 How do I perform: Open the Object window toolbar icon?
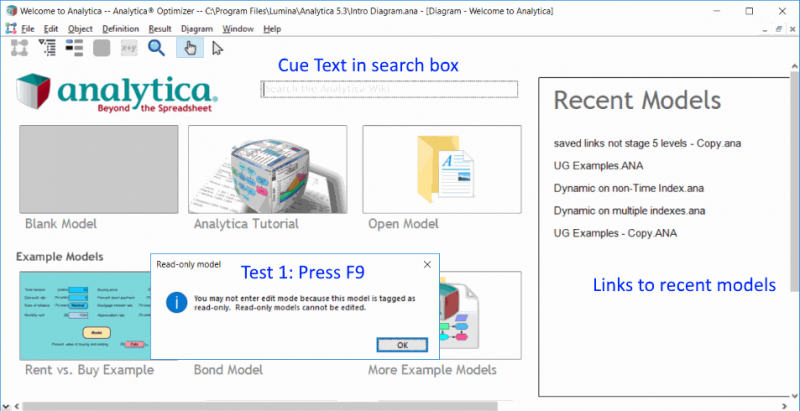(74, 48)
